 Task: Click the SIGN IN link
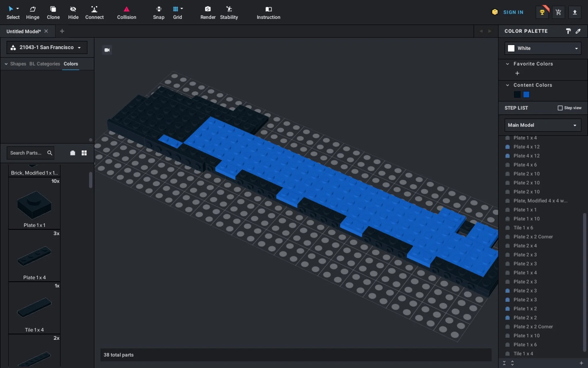(513, 12)
